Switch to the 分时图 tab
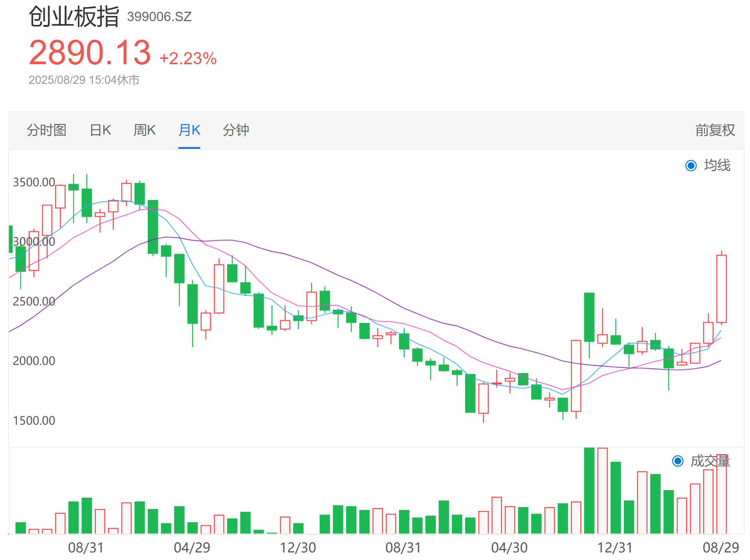 (46, 130)
